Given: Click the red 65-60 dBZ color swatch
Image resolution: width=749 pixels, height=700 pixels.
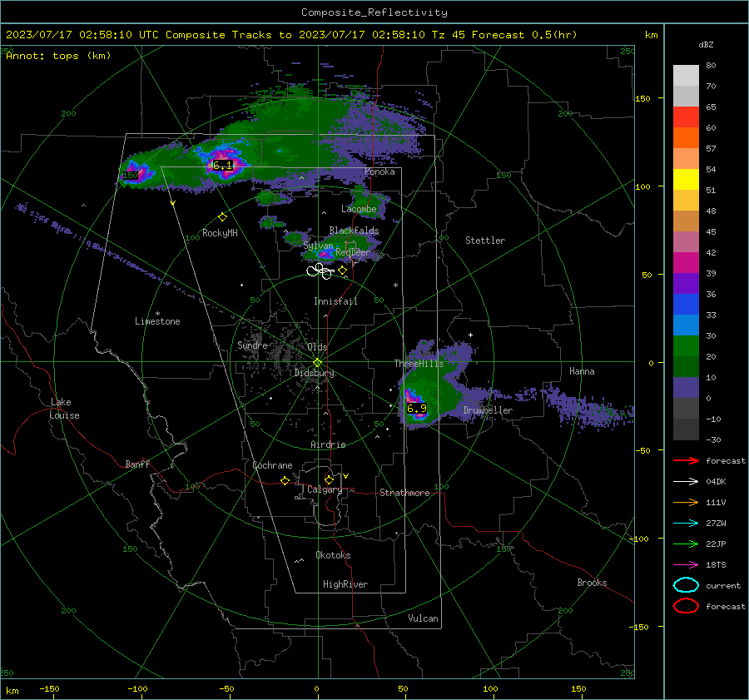Looking at the screenshot, I should pyautogui.click(x=686, y=117).
